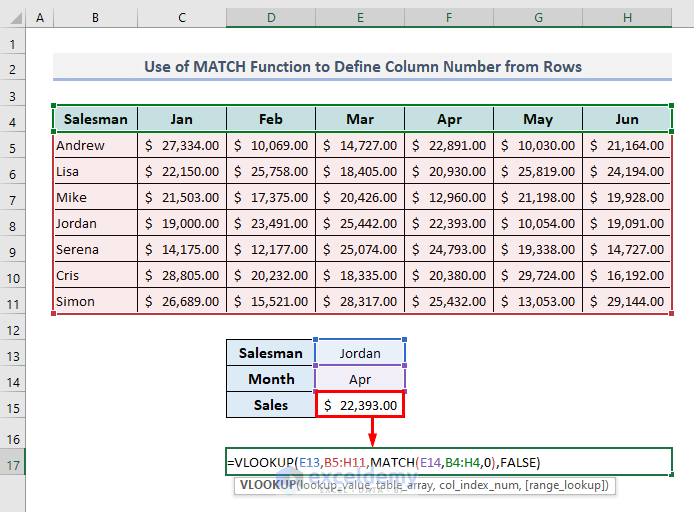Screen dimensions: 694x512
Task: Select column D header
Action: [271, 18]
